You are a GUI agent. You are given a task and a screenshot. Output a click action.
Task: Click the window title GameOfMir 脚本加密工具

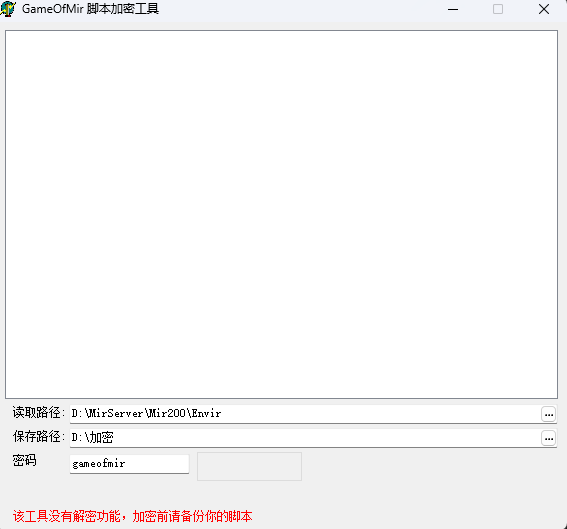(x=90, y=9)
